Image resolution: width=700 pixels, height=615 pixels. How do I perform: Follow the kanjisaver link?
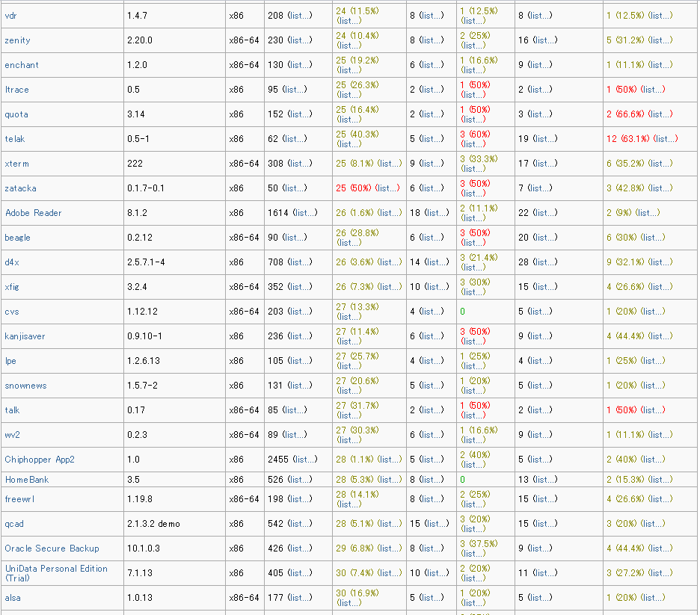tap(25, 336)
